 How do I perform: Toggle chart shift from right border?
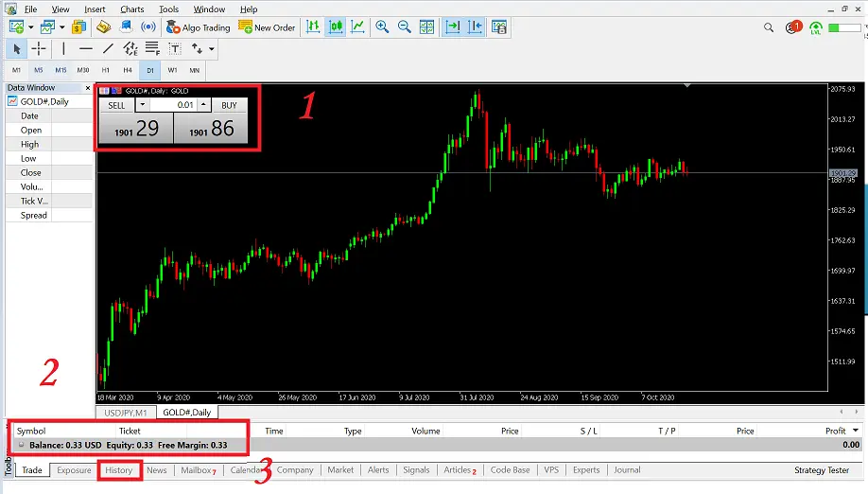[x=475, y=27]
